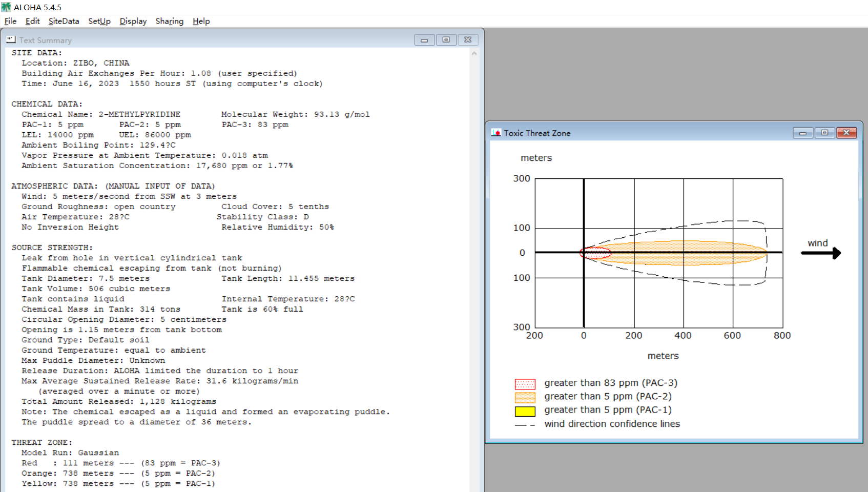
Task: Click the 'Building Air Exchanges Per Hour' line
Action: pyautogui.click(x=159, y=73)
